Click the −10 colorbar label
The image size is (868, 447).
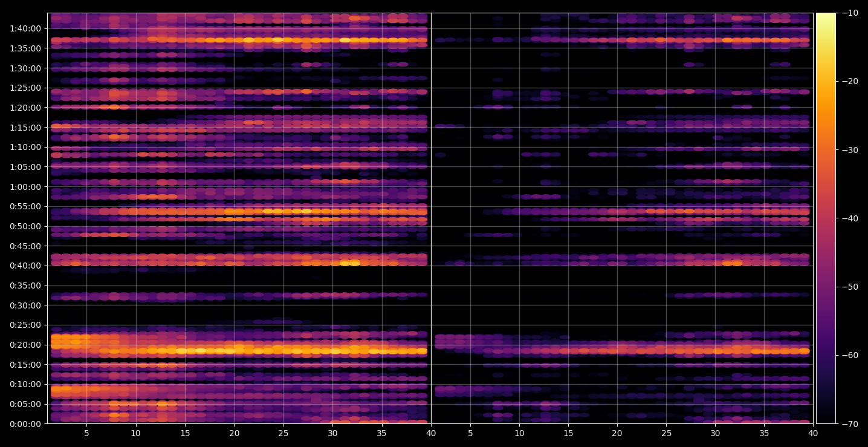pyautogui.click(x=849, y=13)
